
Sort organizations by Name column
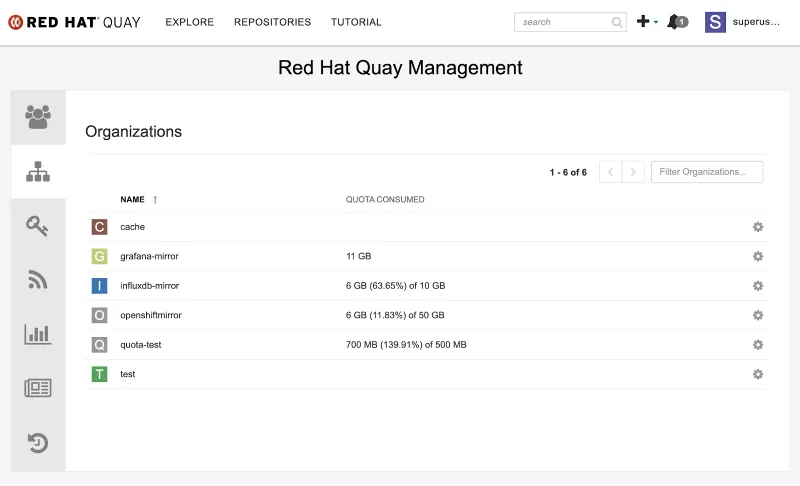[x=133, y=199]
